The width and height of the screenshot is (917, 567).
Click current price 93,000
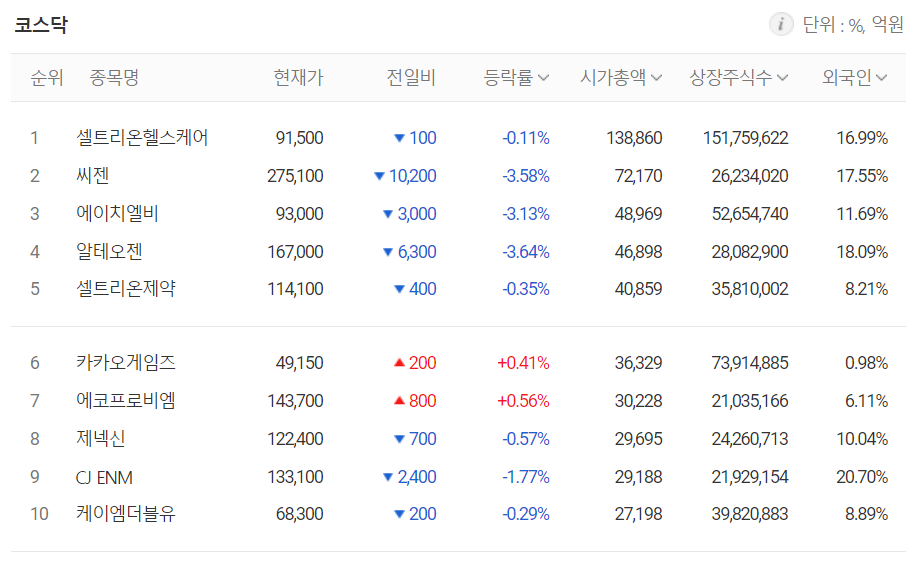(x=299, y=214)
